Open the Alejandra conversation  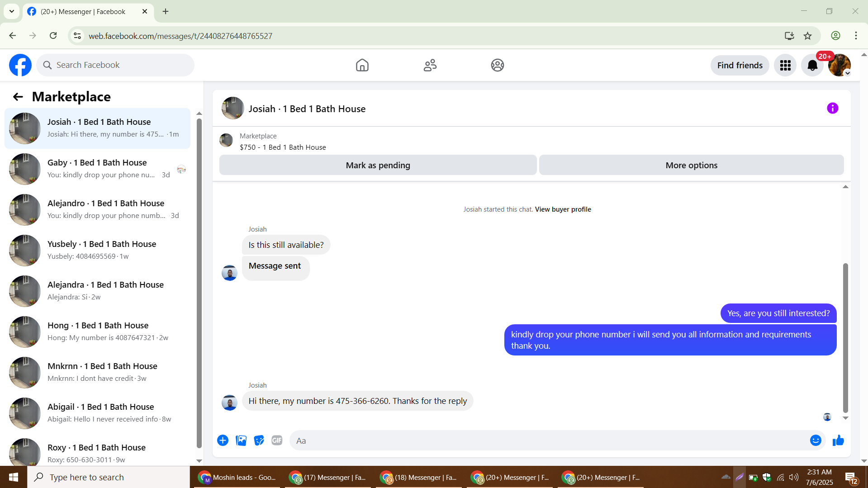(97, 291)
